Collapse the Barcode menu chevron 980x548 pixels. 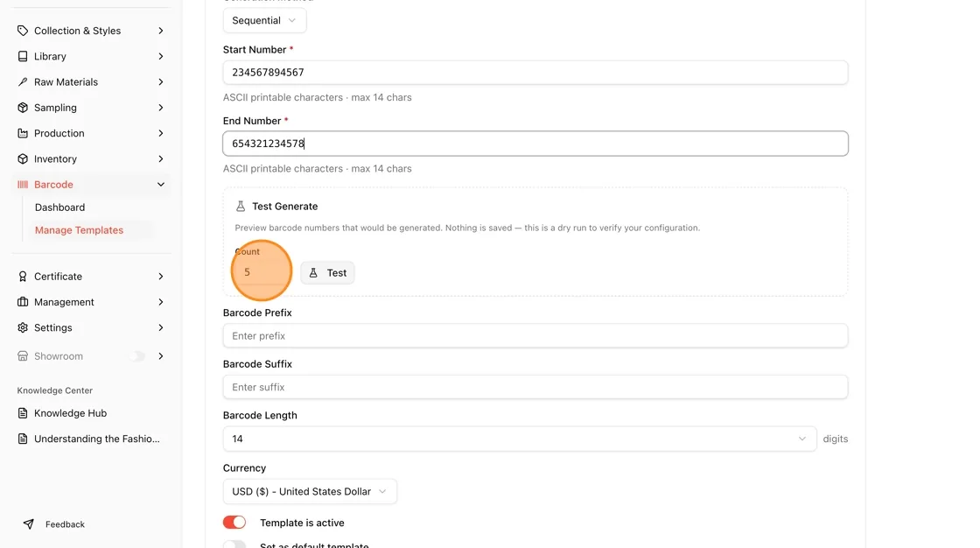[x=161, y=185]
